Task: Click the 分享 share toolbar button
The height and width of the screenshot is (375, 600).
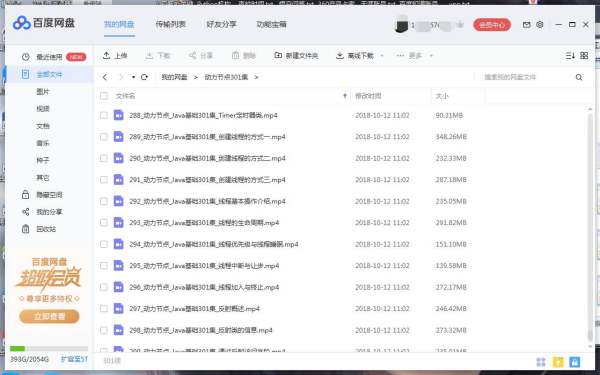Action: coord(201,56)
